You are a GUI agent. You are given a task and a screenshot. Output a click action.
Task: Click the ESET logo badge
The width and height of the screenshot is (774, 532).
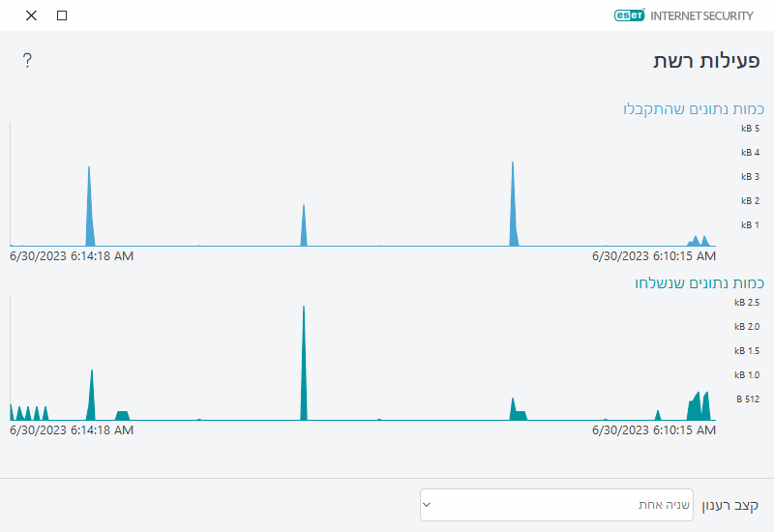tap(630, 15)
